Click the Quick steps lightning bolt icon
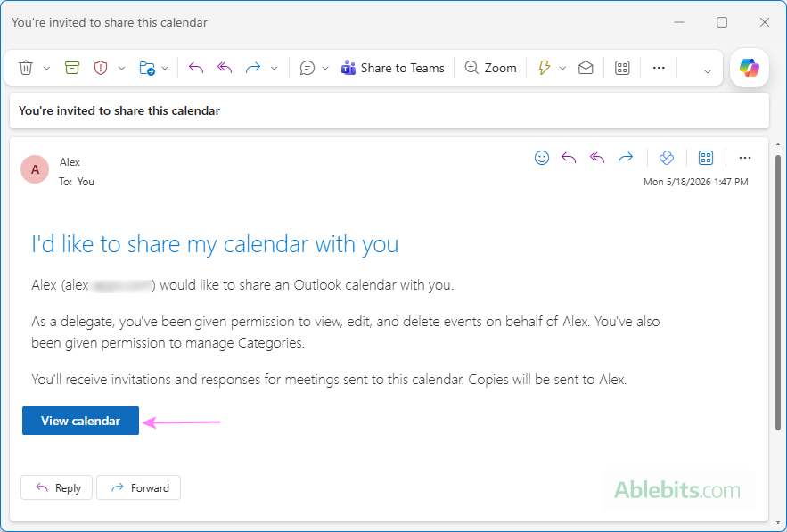Viewport: 787px width, 532px height. (x=544, y=68)
